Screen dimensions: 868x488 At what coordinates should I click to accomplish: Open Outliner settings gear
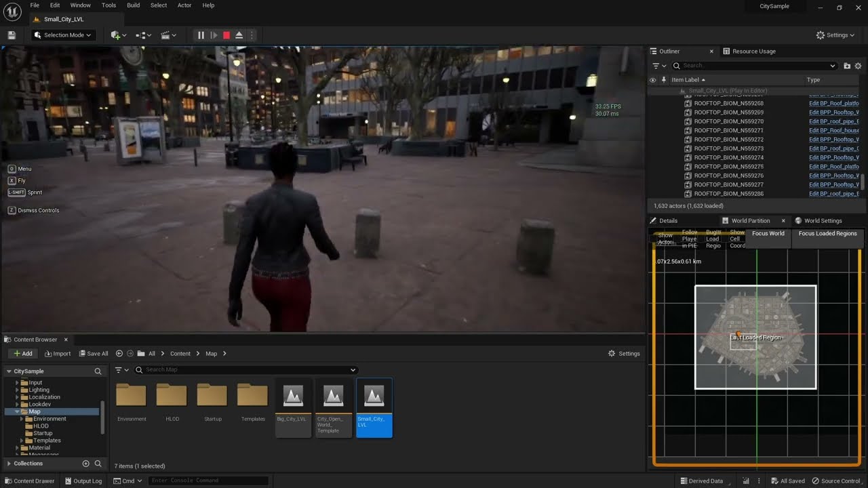[858, 66]
